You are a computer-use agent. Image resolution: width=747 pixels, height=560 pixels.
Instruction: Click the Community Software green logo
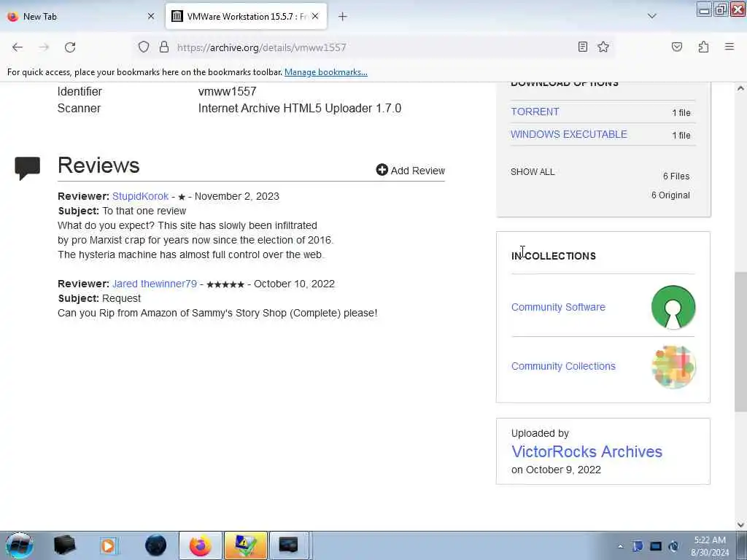[673, 307]
